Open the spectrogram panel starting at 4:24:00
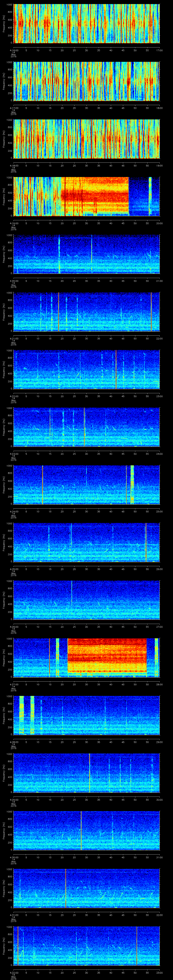Screen dimensions: 173x980 (x=86, y=485)
